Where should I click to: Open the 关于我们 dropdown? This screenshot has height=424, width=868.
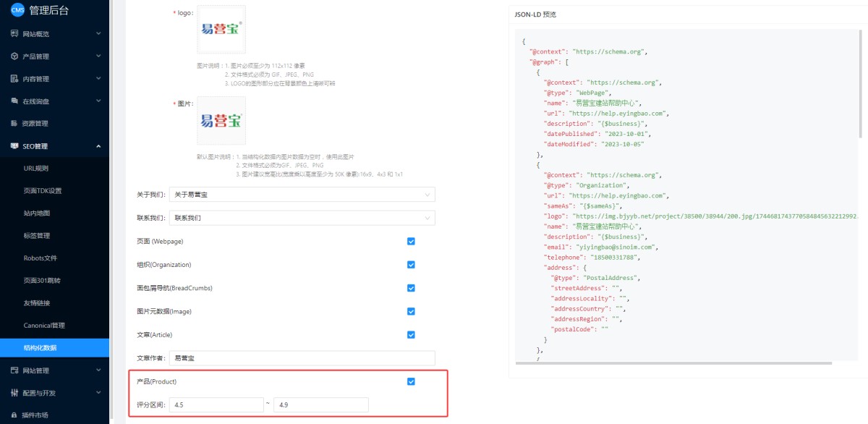tap(302, 195)
